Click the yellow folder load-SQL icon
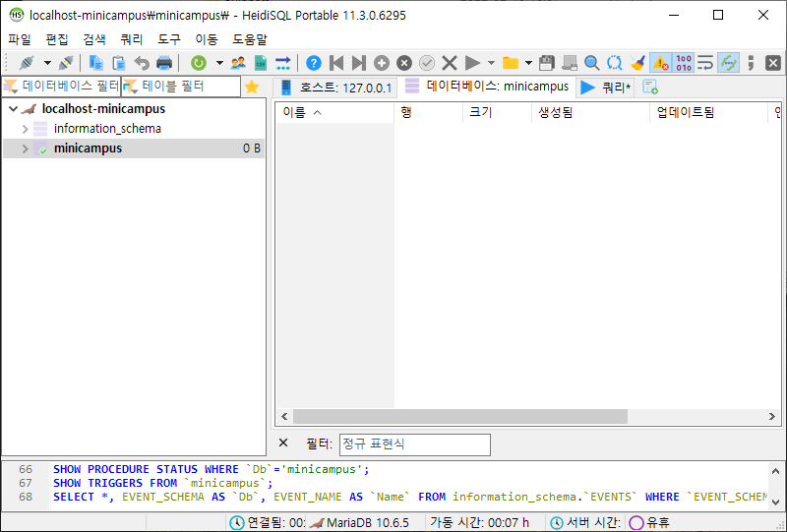This screenshot has width=787, height=532. click(x=511, y=63)
